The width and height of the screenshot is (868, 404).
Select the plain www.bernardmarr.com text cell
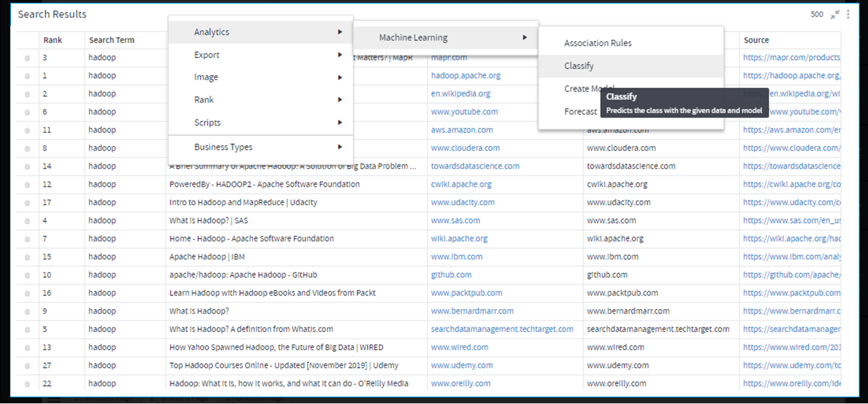pyautogui.click(x=628, y=311)
